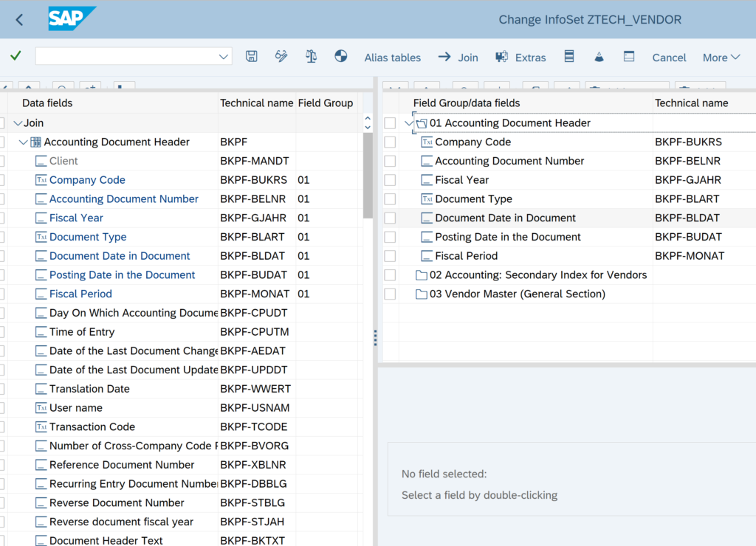Click the globe icon on the toolbar
The height and width of the screenshot is (546, 756).
coord(341,57)
